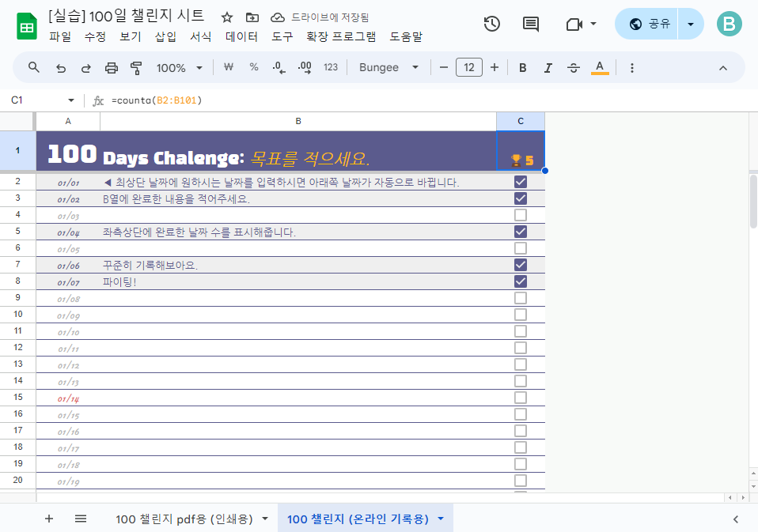This screenshot has width=758, height=532.
Task: Expand the 100% zoom dropdown
Action: pyautogui.click(x=180, y=68)
